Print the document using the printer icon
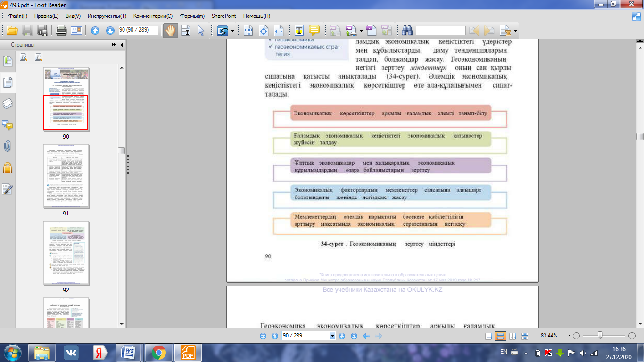Viewport: 644px width, 362px height. click(61, 31)
